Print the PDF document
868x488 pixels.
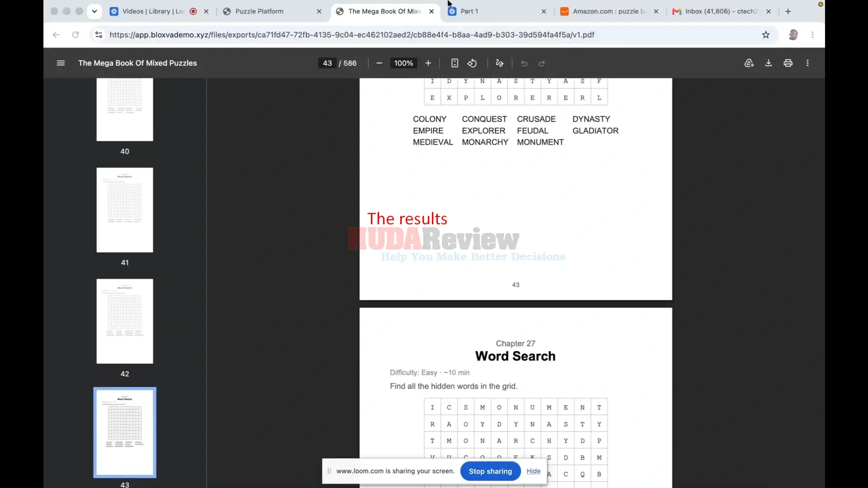point(788,63)
